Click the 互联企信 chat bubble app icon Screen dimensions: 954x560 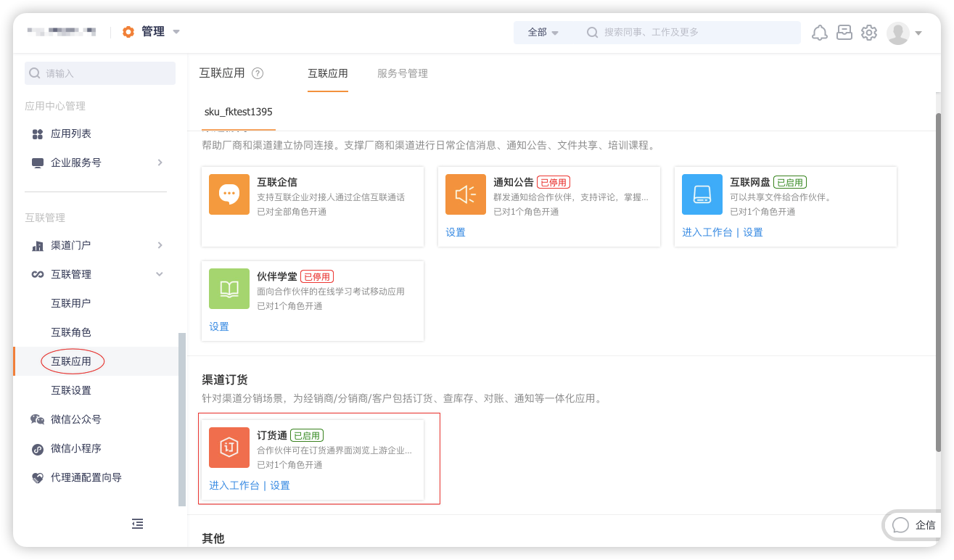[229, 194]
